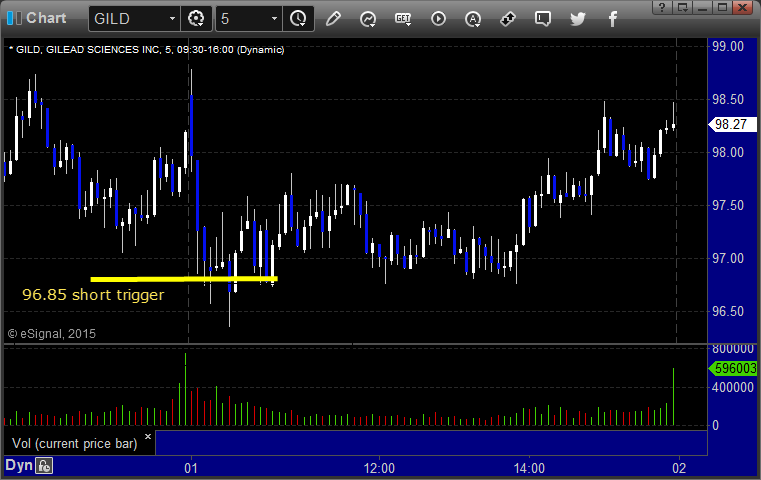Click the 596003 volume value tag
The image size is (761, 480).
(x=733, y=368)
